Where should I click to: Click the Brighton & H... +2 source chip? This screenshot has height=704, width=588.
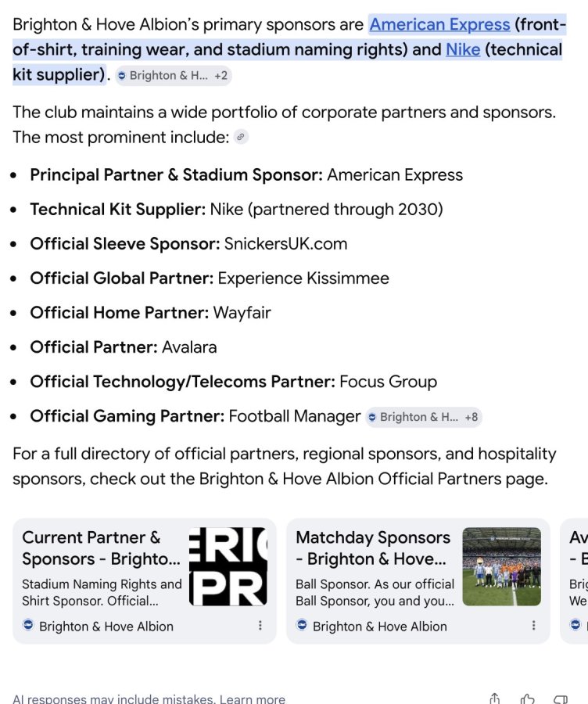coord(174,75)
